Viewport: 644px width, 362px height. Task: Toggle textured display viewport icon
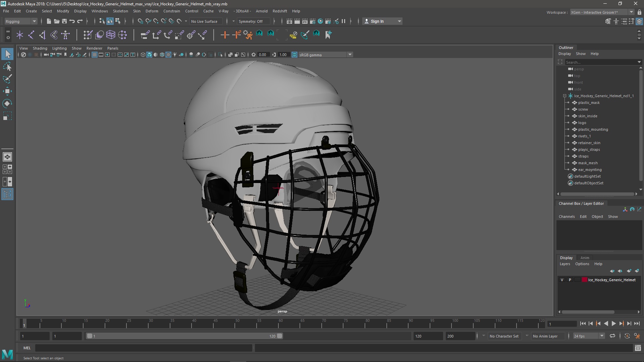(169, 55)
